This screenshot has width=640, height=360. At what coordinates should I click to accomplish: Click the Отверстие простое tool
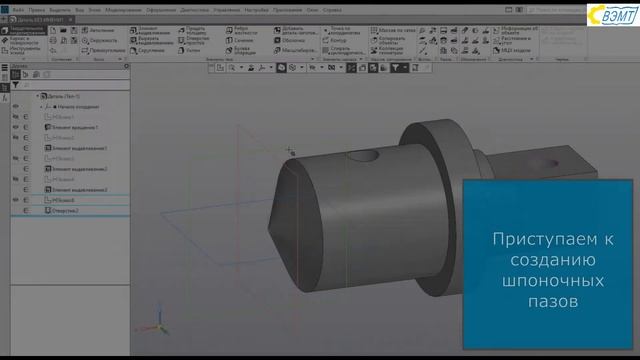tap(194, 40)
